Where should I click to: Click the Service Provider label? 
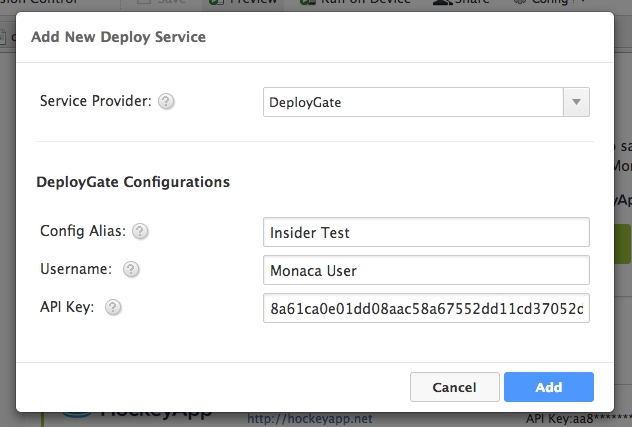tap(96, 101)
